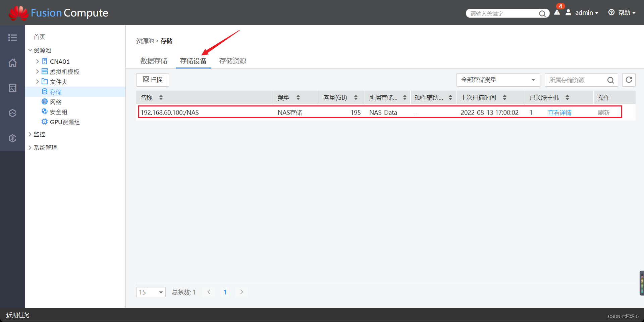Expand the CNA01 tree node
The height and width of the screenshot is (322, 644).
tap(38, 61)
